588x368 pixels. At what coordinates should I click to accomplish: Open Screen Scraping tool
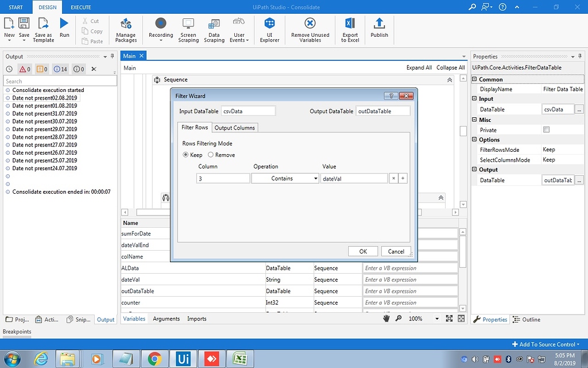[188, 29]
